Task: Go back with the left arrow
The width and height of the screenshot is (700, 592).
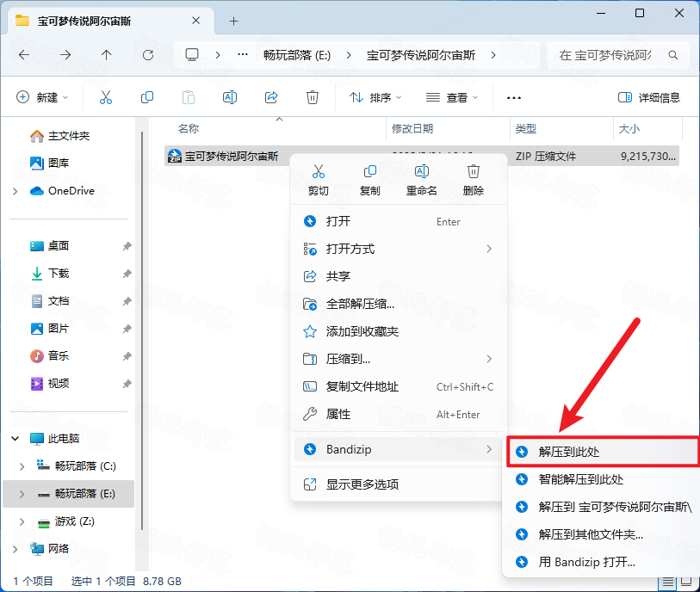Action: click(24, 55)
